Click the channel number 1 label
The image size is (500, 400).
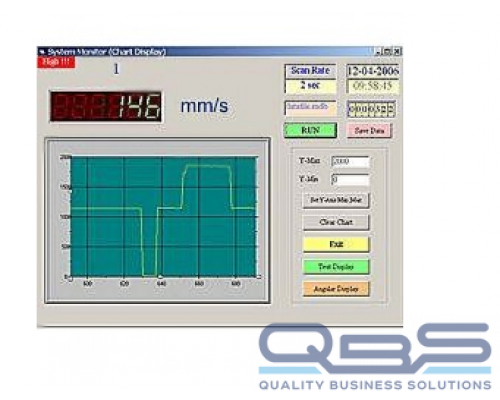pos(116,69)
